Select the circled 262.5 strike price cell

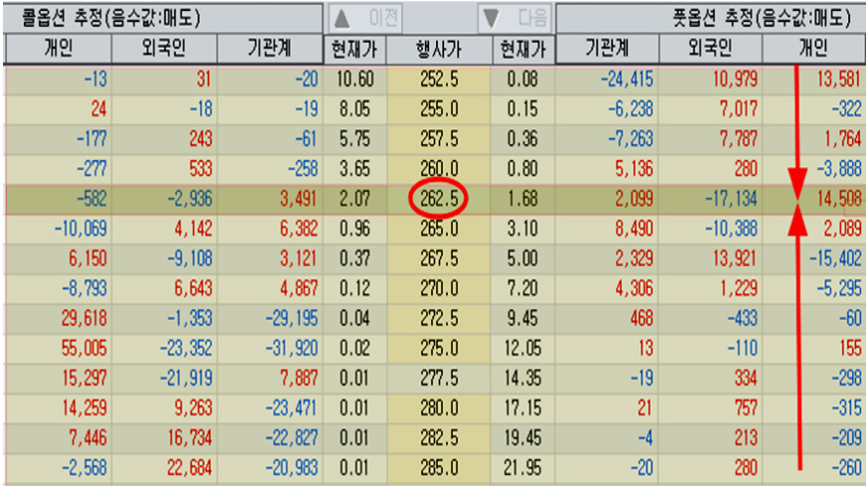click(438, 200)
